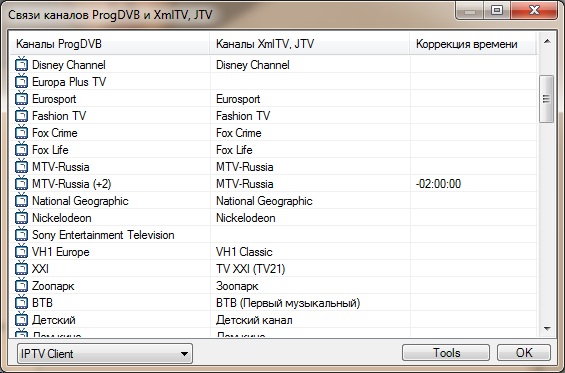This screenshot has height=373, width=565.
Task: Select the ВТВ (Первый музыкальный) mapping cell
Action: (x=288, y=303)
